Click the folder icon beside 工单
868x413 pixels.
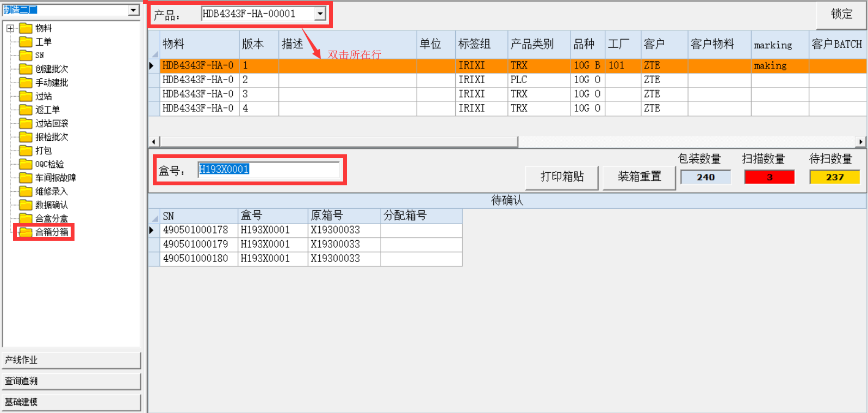tap(26, 42)
